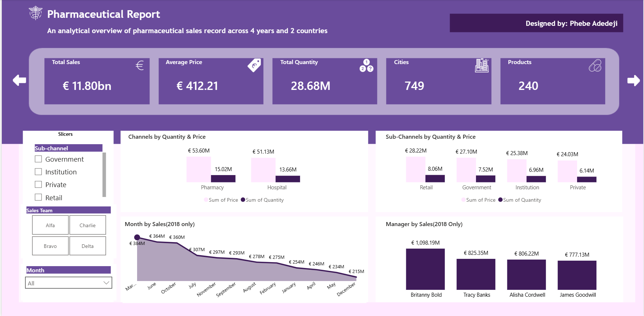
Task: Click the Government price bar €27.10M
Action: (x=466, y=170)
